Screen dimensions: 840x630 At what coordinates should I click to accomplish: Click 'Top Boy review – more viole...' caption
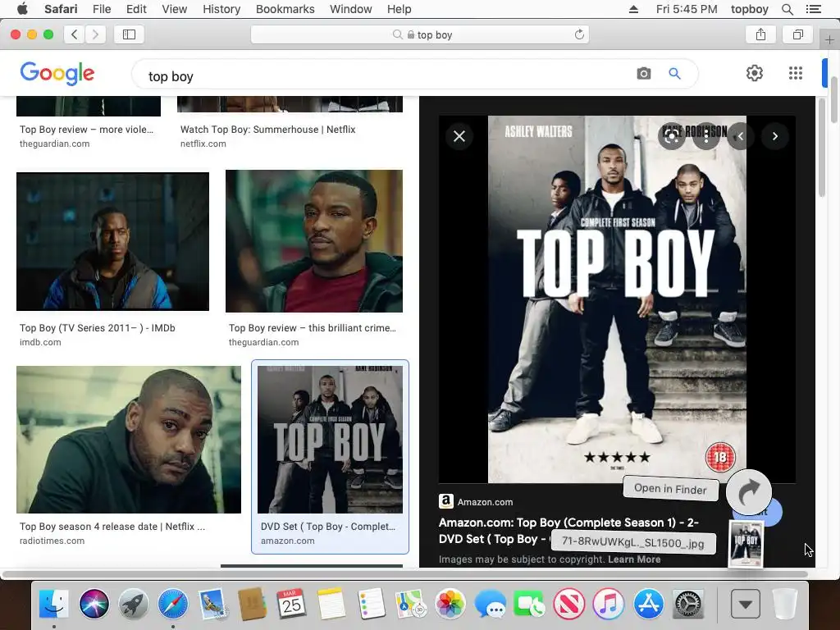pyautogui.click(x=86, y=129)
